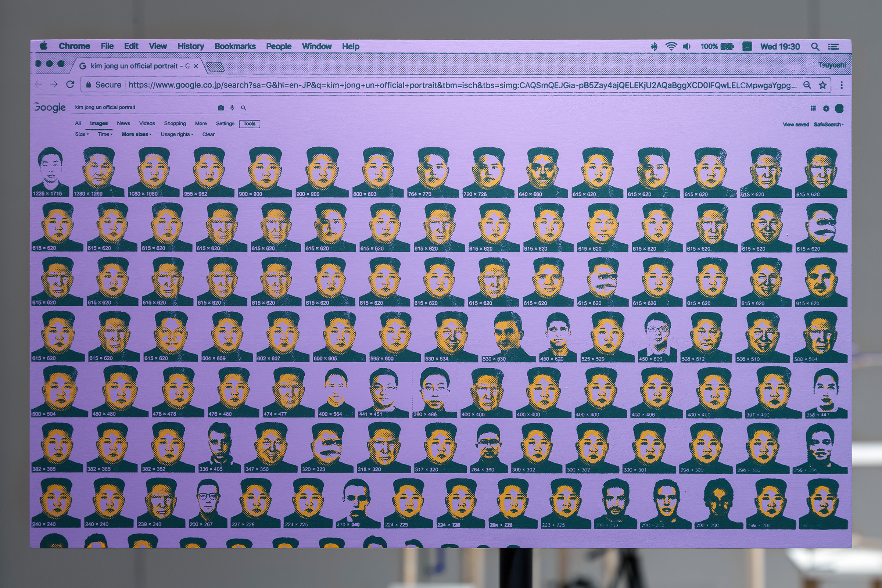Click the browser forward arrow
Viewport: 882px width, 588px height.
pyautogui.click(x=54, y=84)
